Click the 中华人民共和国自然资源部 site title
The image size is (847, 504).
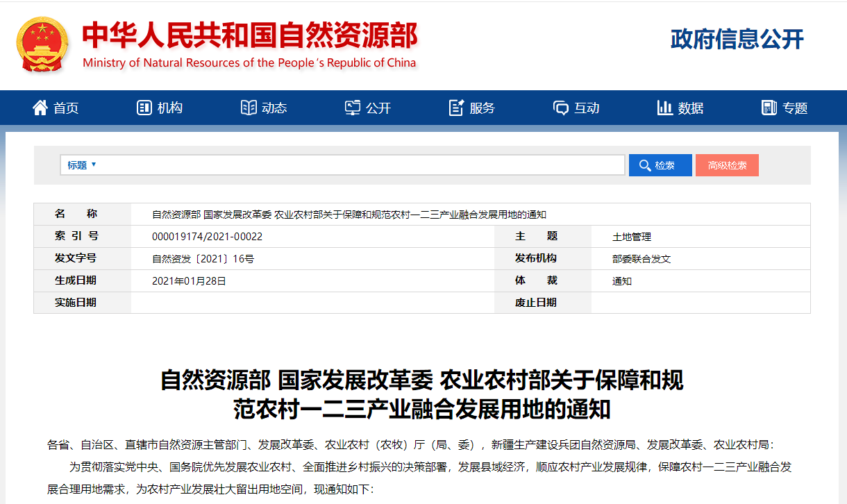pos(250,35)
